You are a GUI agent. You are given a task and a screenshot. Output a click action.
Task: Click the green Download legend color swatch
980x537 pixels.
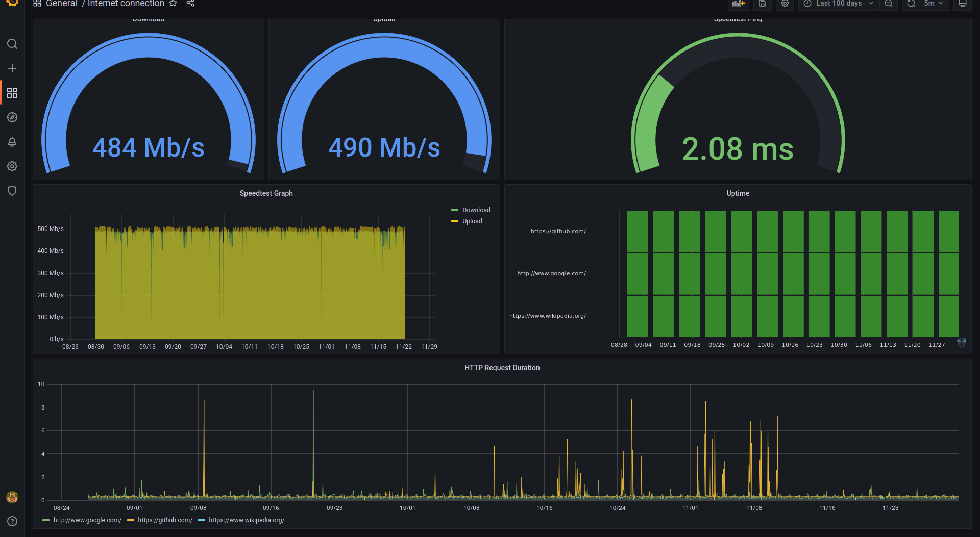pos(455,210)
